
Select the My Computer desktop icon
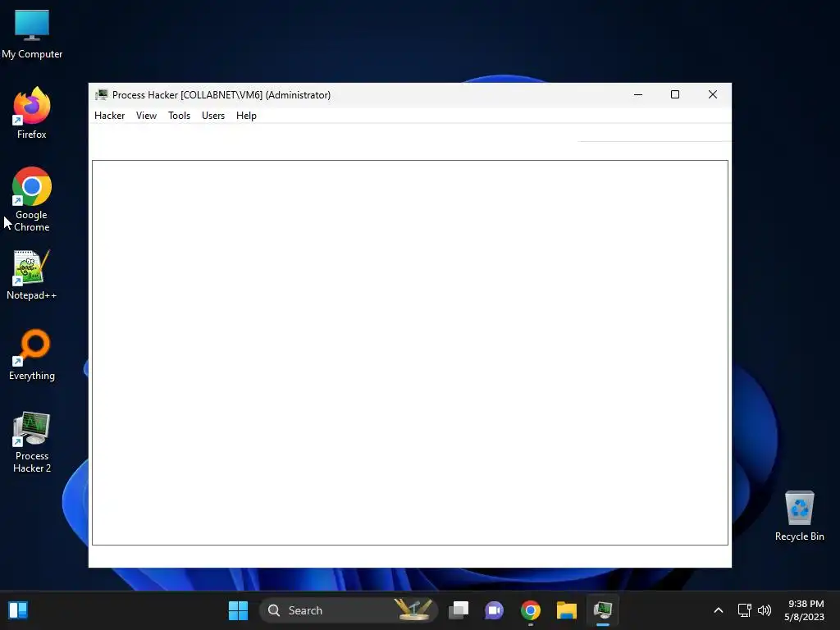32,34
